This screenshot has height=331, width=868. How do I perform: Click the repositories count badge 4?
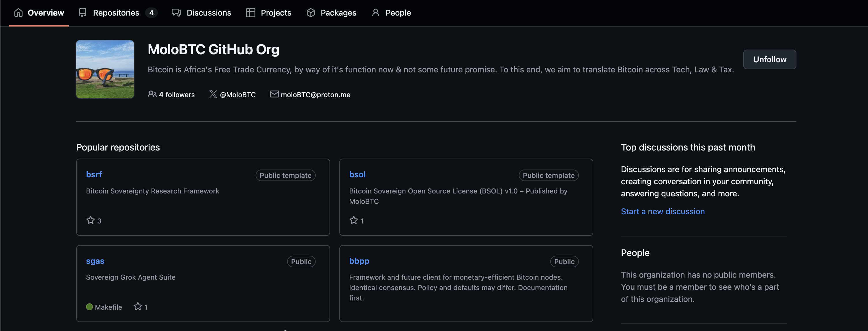pyautogui.click(x=151, y=13)
